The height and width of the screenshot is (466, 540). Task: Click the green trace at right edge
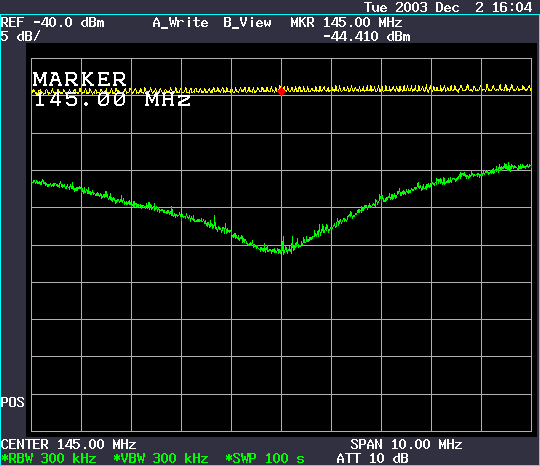click(528, 166)
